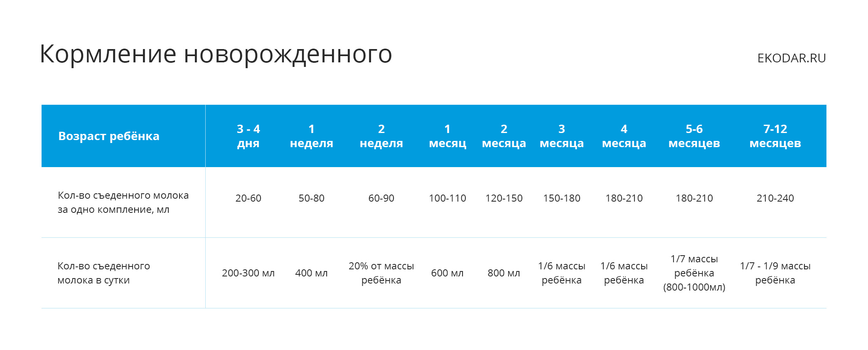The image size is (868, 350).
Task: Click the '120-150' cell
Action: [504, 198]
